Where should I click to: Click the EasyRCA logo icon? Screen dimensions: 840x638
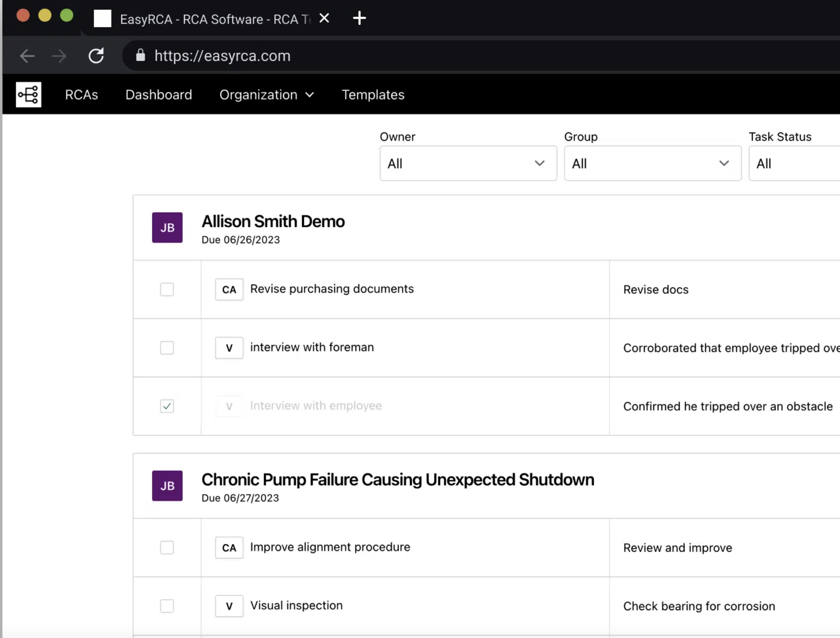click(29, 94)
